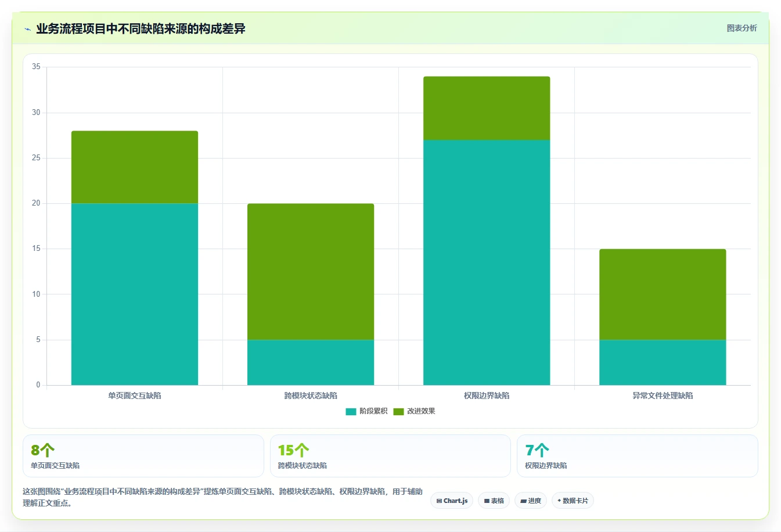This screenshot has height=532, width=781.
Task: Click the teal segment of 跨模块状态缺陷 bar
Action: (311, 362)
